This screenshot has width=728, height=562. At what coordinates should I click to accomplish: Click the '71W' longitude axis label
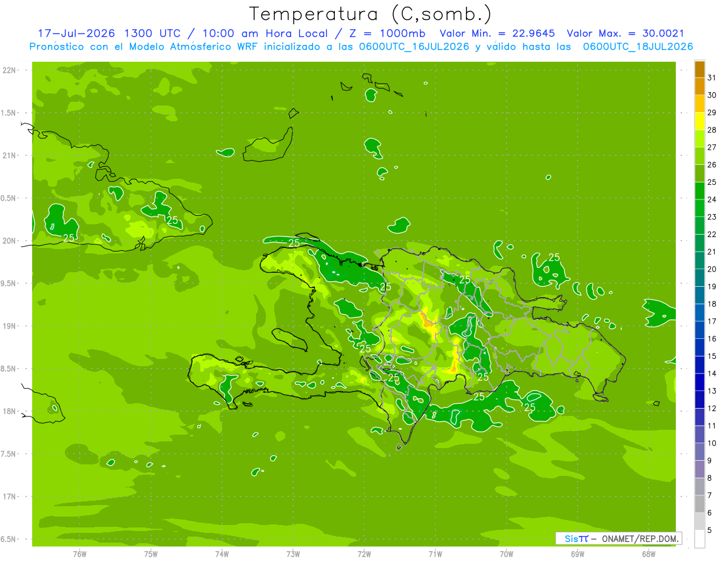click(x=435, y=554)
